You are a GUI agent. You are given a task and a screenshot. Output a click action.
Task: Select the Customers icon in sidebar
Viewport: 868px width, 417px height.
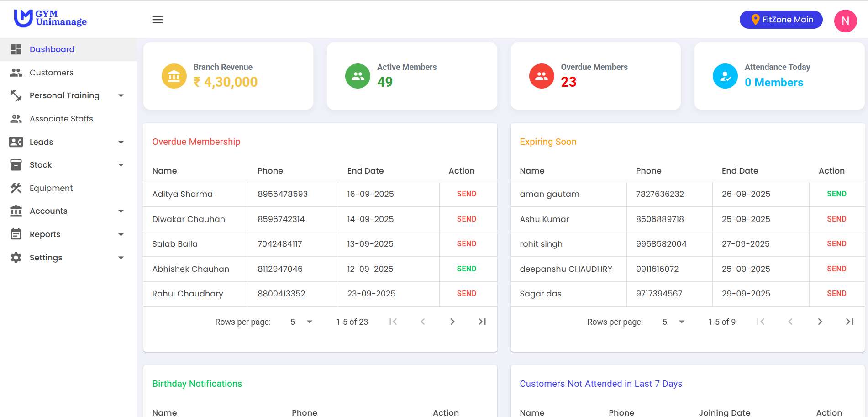click(x=16, y=72)
